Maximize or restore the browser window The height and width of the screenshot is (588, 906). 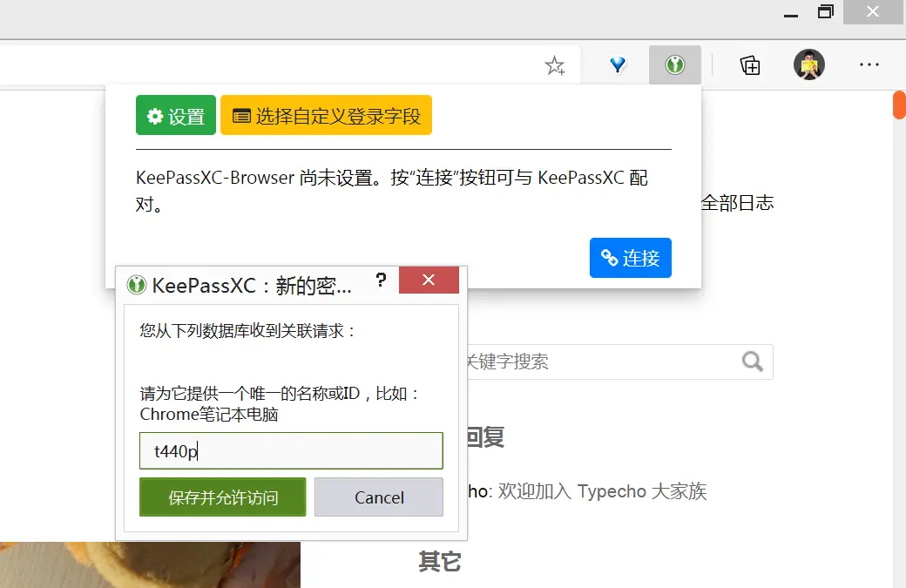[x=825, y=12]
